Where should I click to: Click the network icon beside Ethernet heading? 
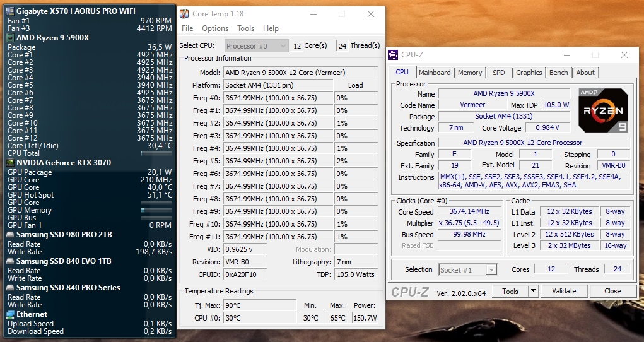click(x=11, y=314)
